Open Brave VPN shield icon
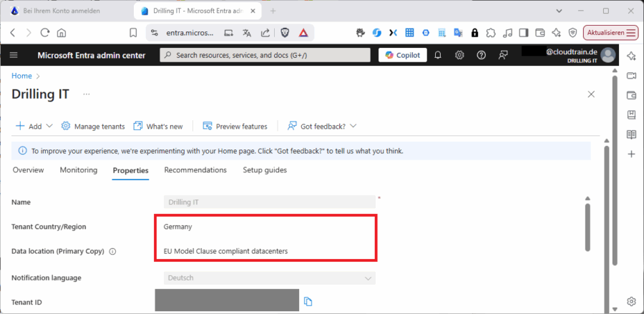 click(572, 33)
